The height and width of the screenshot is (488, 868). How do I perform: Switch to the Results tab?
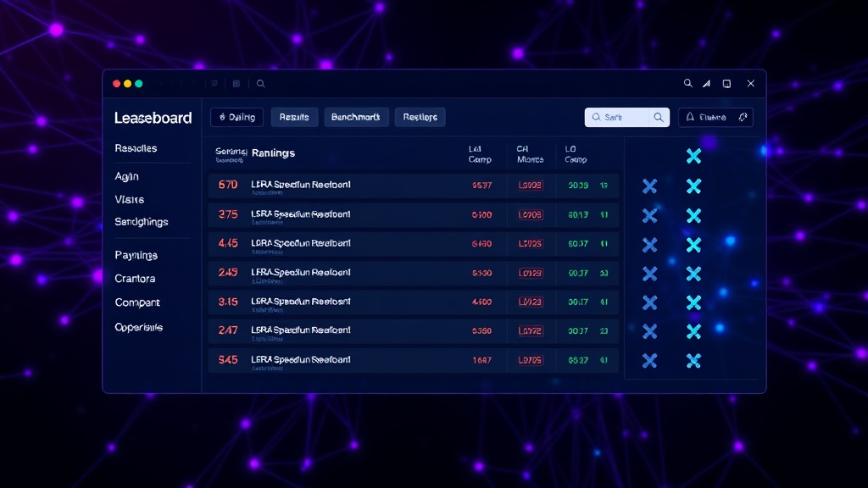[294, 117]
